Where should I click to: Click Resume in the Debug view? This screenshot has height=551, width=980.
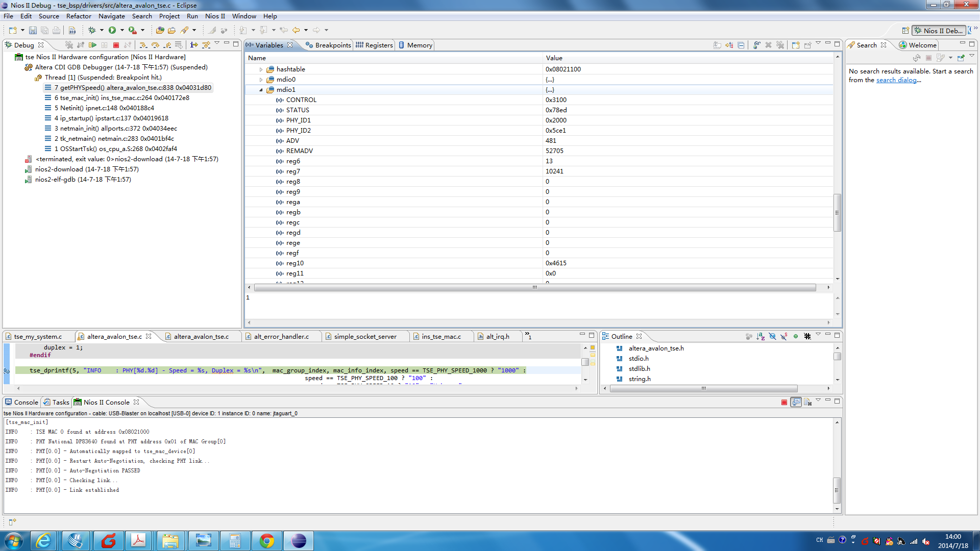coord(92,45)
